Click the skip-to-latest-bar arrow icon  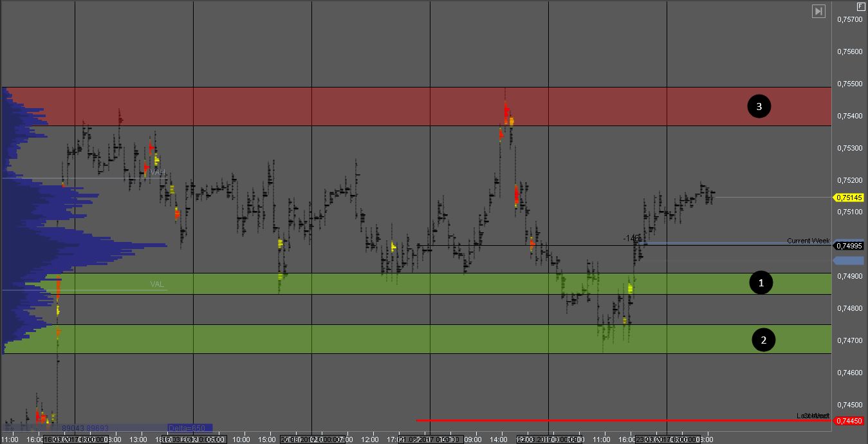[818, 11]
